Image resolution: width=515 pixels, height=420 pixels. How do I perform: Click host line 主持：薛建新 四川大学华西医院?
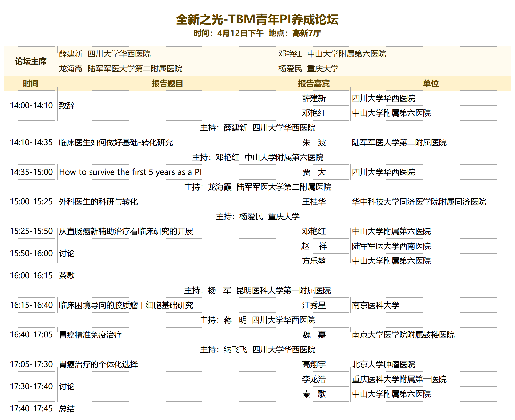pos(257,128)
